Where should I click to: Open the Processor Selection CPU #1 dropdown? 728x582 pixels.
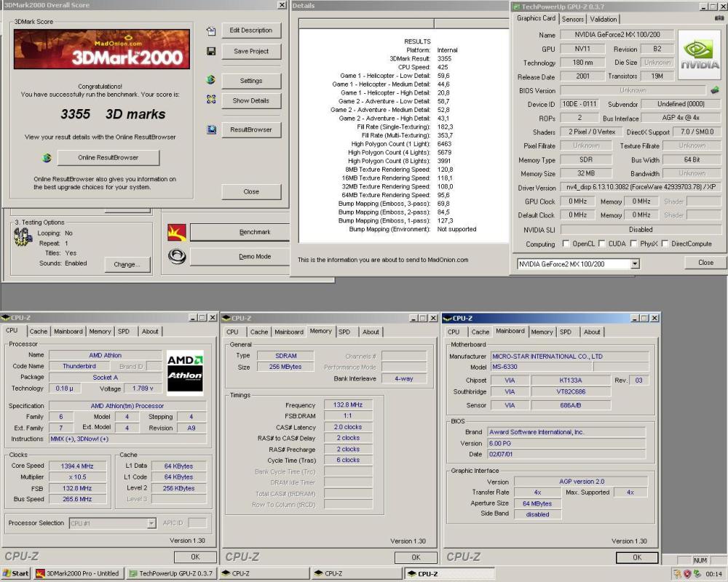pyautogui.click(x=153, y=523)
